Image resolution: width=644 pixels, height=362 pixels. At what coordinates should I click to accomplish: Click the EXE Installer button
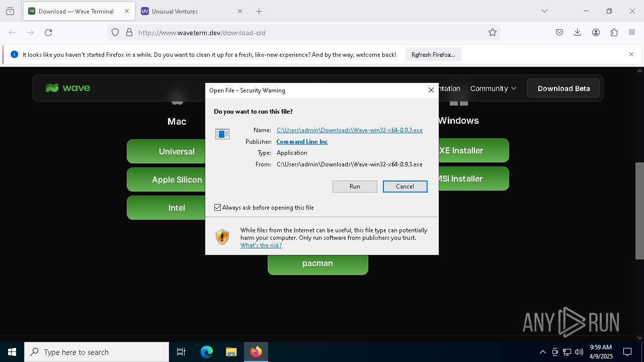click(473, 150)
